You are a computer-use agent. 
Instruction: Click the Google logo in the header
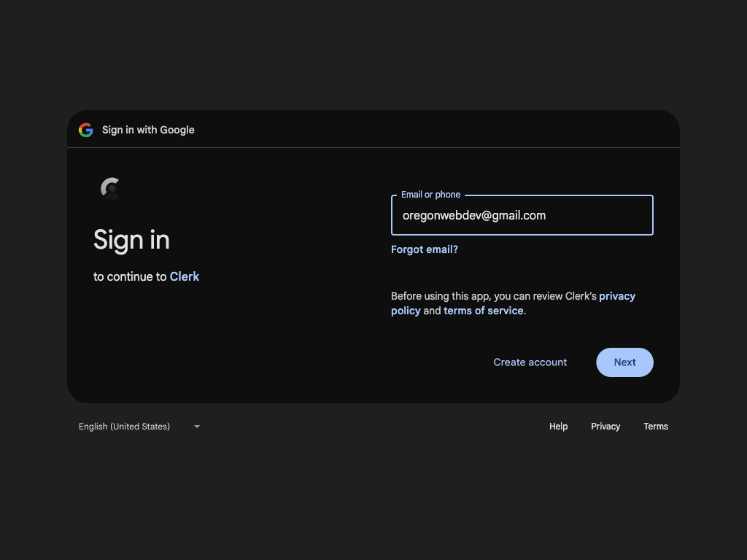[86, 130]
